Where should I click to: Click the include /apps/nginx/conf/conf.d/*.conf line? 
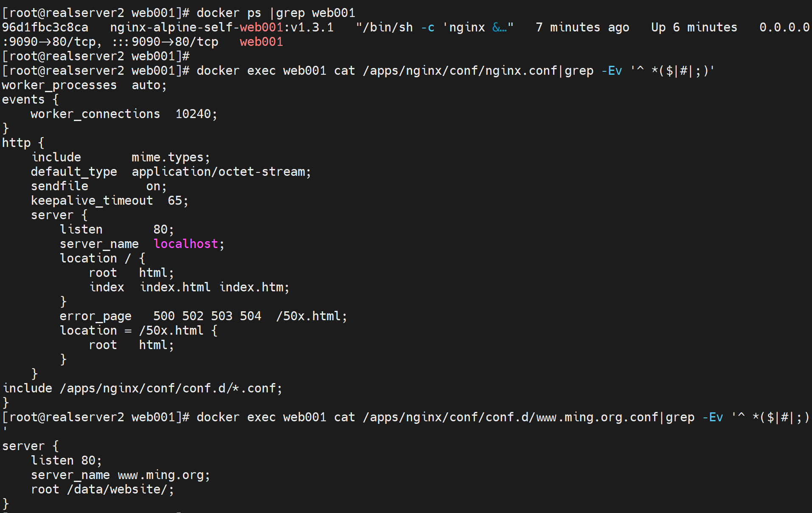coord(142,389)
